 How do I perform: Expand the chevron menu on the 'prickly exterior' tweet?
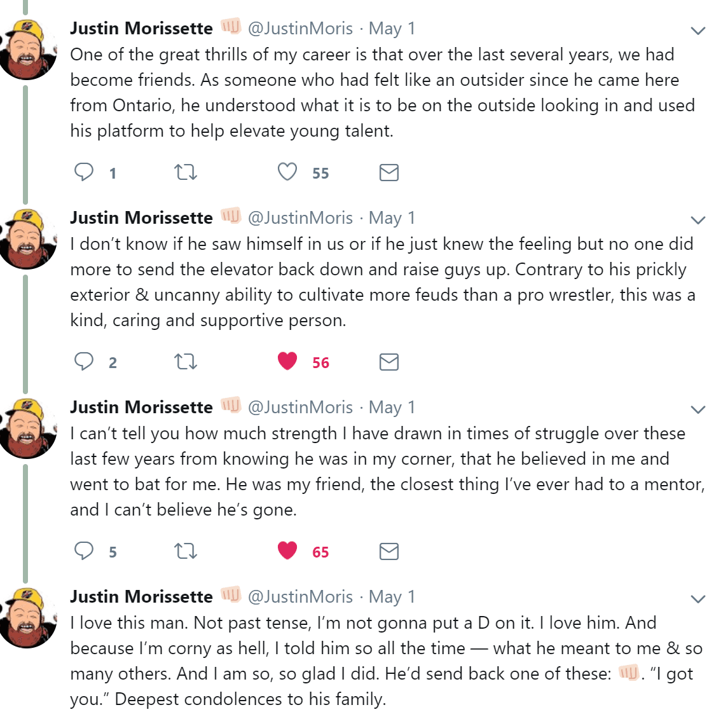point(698,220)
